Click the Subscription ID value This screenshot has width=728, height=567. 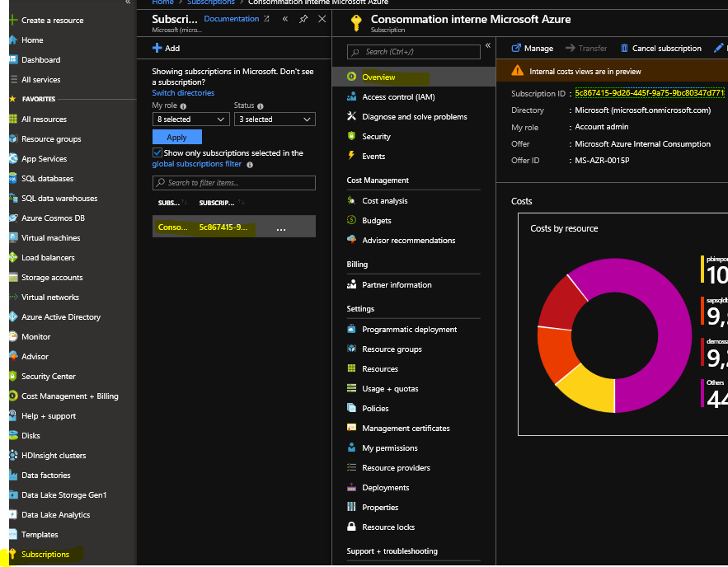click(x=650, y=93)
